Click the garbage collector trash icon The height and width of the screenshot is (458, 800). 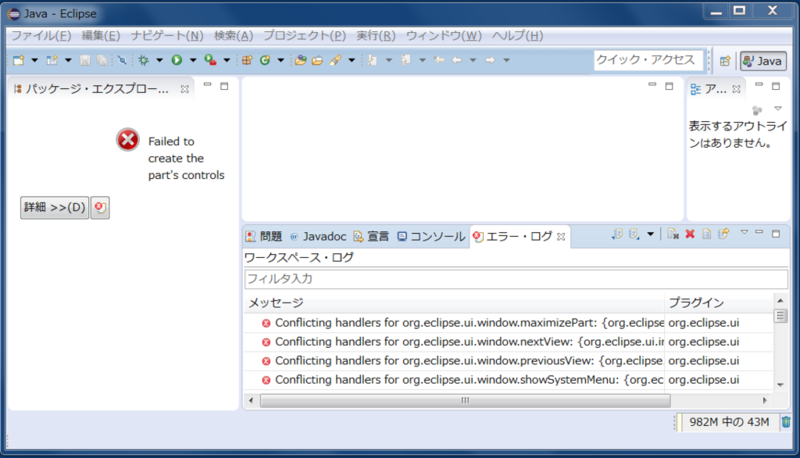786,422
